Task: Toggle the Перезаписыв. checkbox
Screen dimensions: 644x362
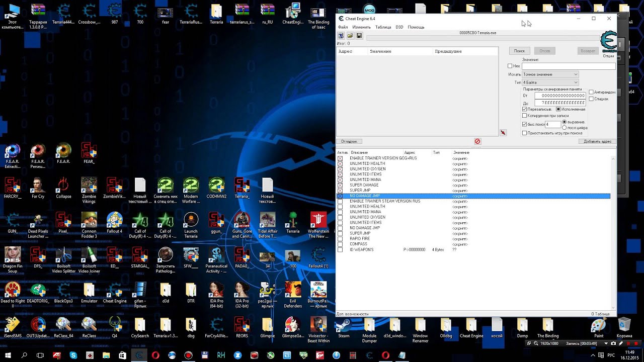Action: [x=525, y=109]
